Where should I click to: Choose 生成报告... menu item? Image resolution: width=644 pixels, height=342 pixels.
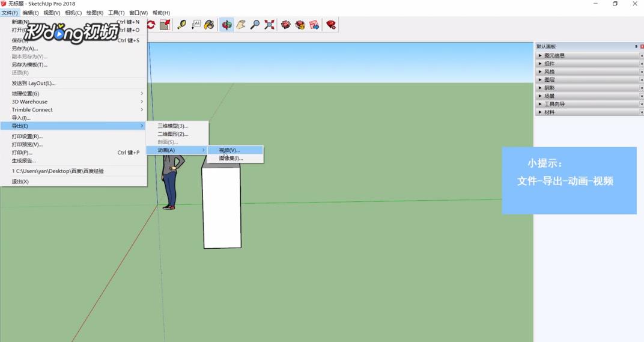(x=73, y=160)
